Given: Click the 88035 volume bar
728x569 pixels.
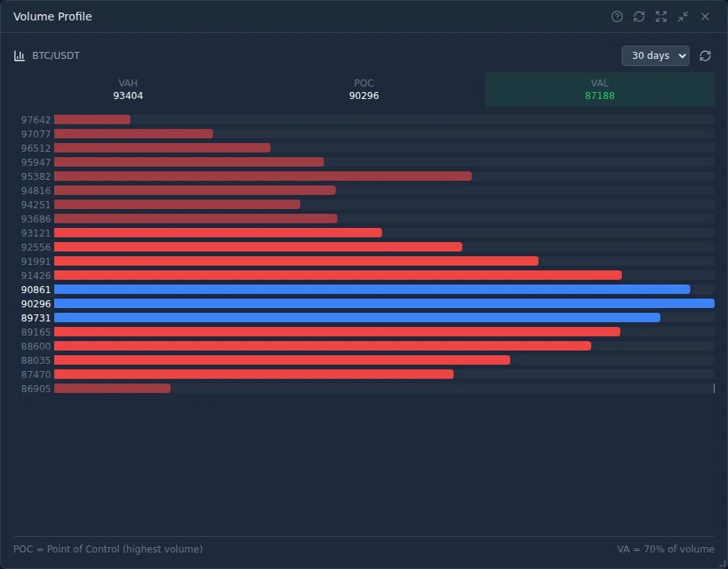Looking at the screenshot, I should [x=282, y=360].
